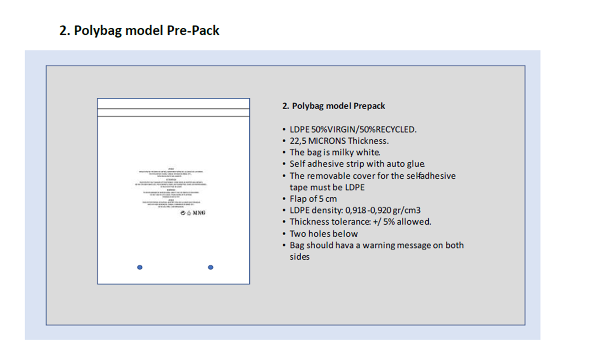The width and height of the screenshot is (601, 364).
Task: Click "Self adhesive strip with auto glue" line
Action: click(357, 164)
